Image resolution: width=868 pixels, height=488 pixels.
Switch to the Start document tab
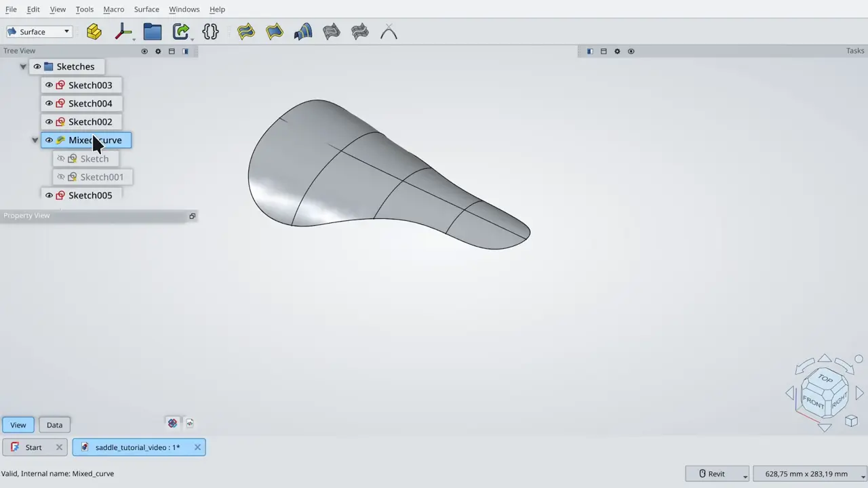tap(33, 447)
